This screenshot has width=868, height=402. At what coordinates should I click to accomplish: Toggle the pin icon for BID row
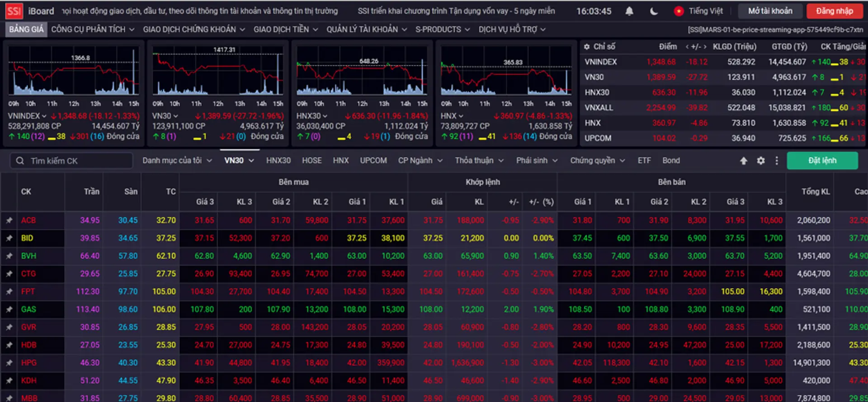pyautogui.click(x=9, y=238)
